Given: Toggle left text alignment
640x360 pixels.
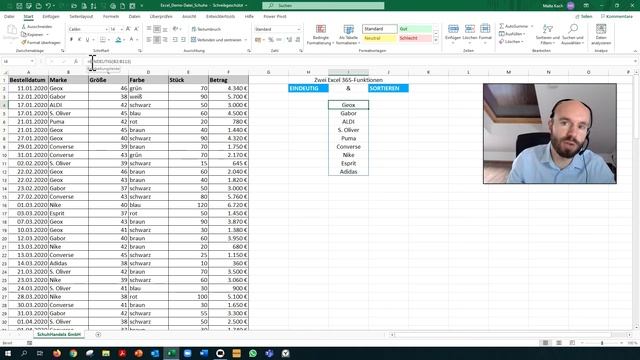Looking at the screenshot, I should [149, 40].
